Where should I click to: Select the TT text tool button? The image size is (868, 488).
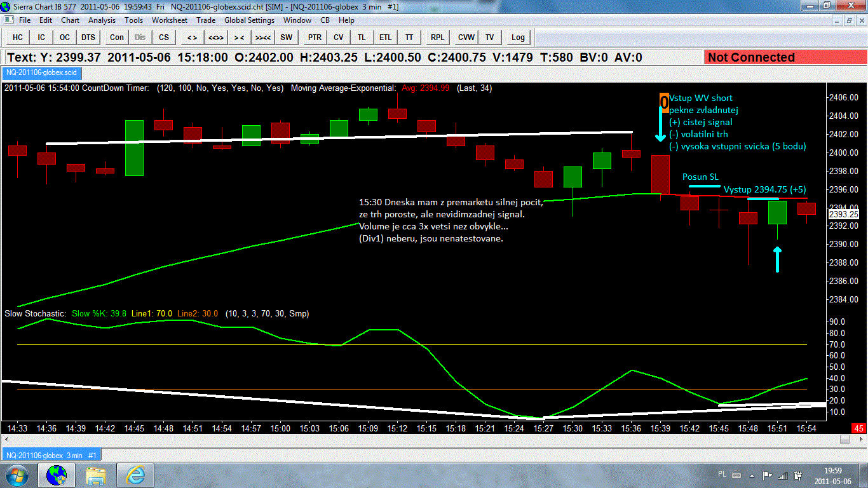[409, 37]
